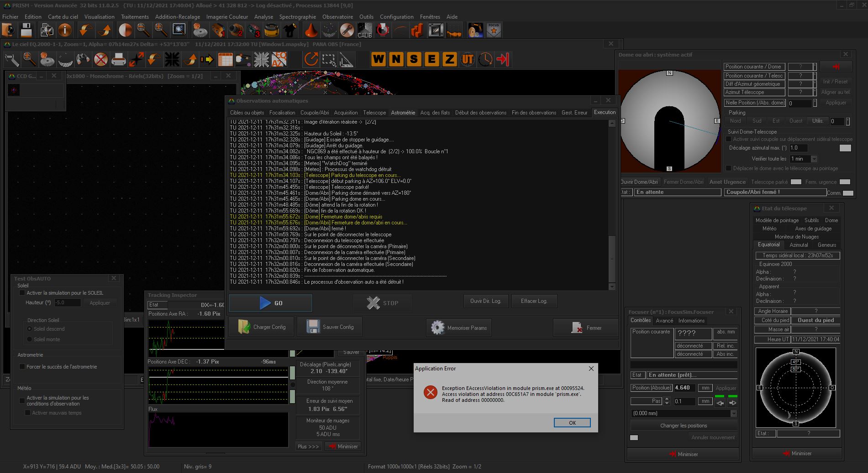The width and height of the screenshot is (868, 473).
Task: Enable SOLEIL simulation checkbox
Action: [22, 293]
